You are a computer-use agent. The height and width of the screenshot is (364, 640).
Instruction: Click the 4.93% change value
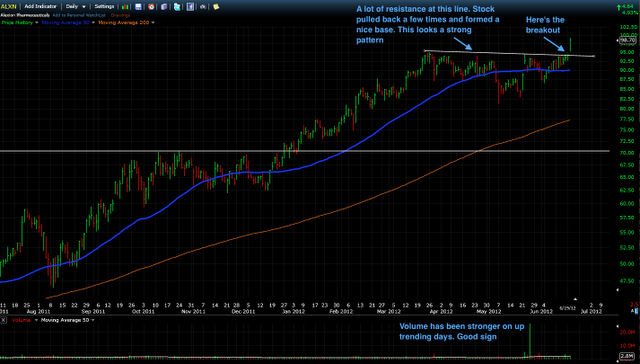629,13
